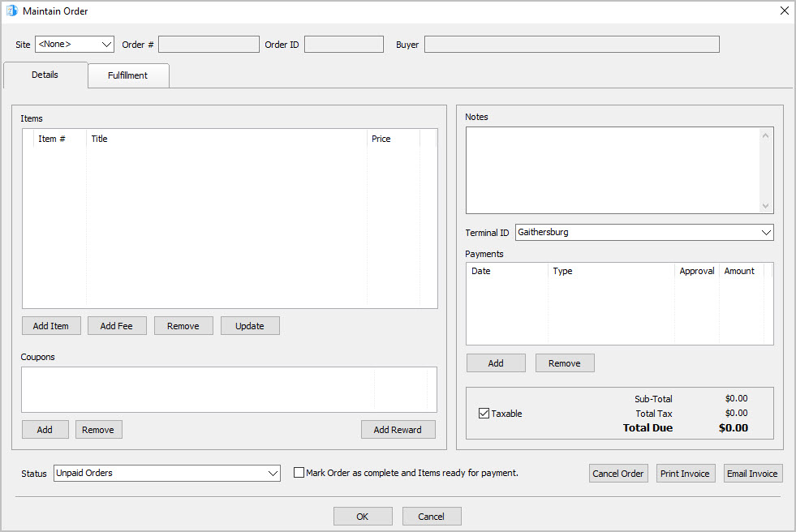The width and height of the screenshot is (796, 532).
Task: Uncheck the Taxable checkbox
Action: click(484, 414)
